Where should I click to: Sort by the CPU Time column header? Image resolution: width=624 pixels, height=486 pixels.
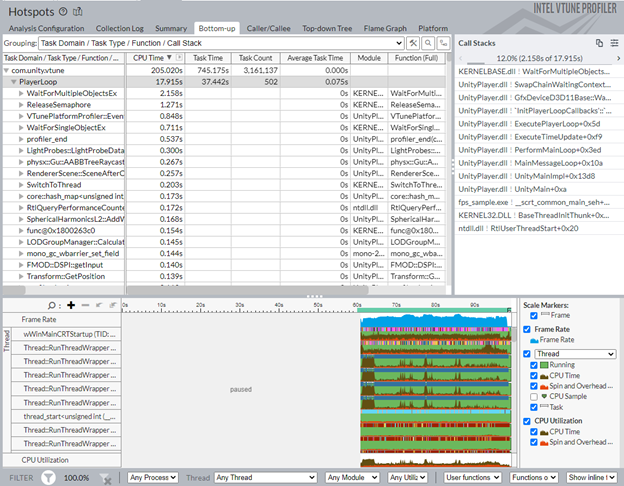146,59
